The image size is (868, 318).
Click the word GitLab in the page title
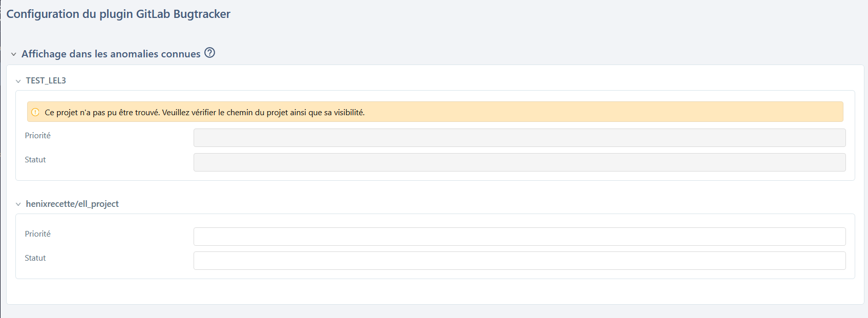(x=153, y=14)
